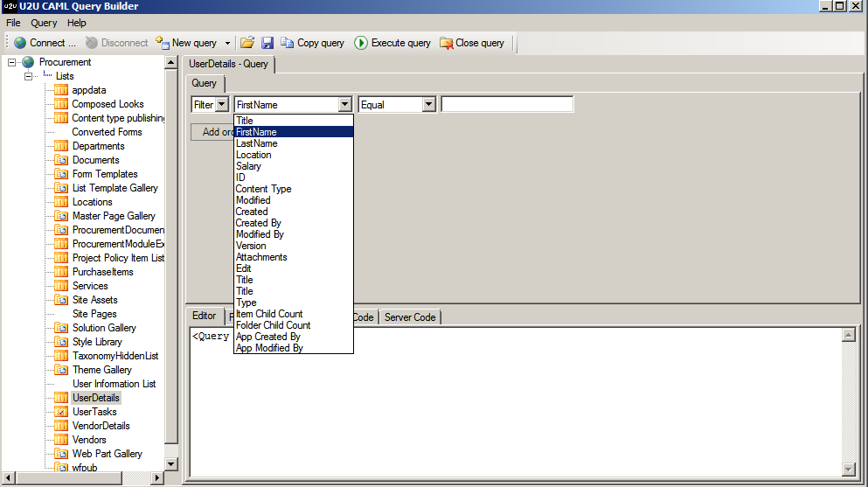The height and width of the screenshot is (487, 868).
Task: Click the PurchaseItems list icon
Action: click(61, 272)
